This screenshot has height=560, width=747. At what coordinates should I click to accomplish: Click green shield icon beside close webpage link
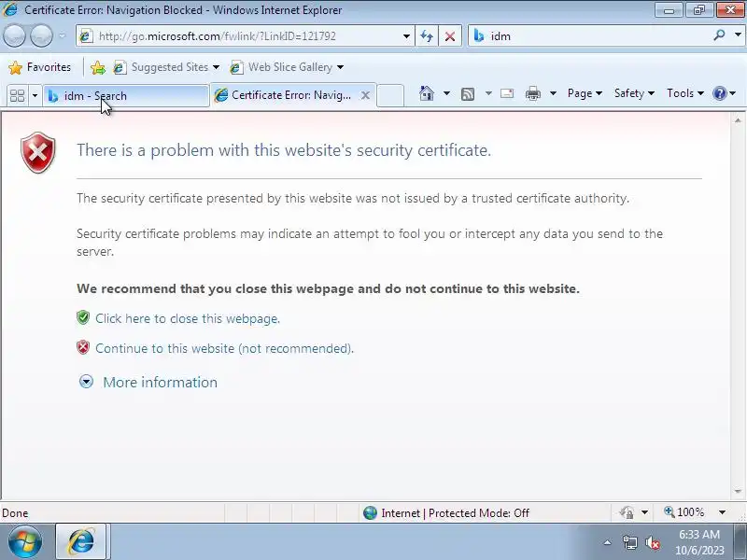pos(83,317)
